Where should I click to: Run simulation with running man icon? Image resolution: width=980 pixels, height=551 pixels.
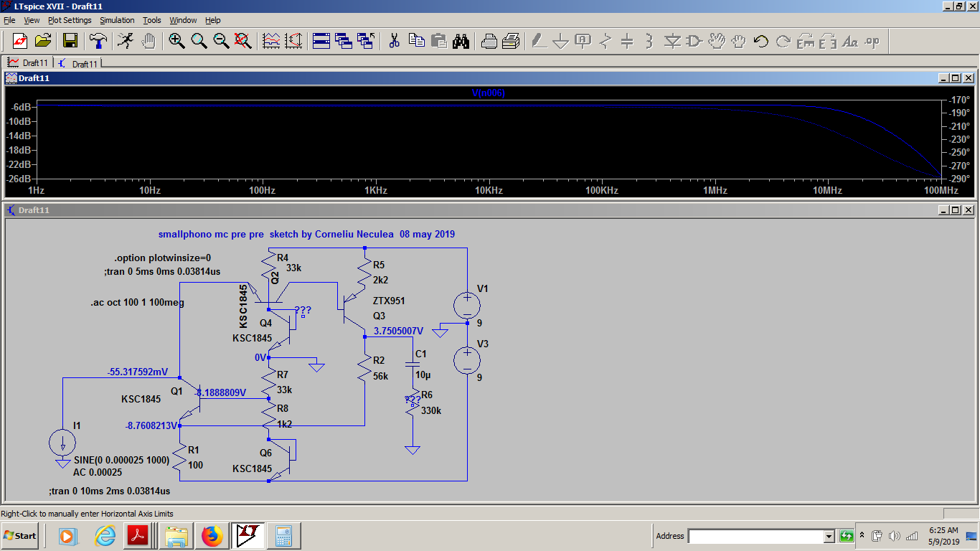coord(126,41)
